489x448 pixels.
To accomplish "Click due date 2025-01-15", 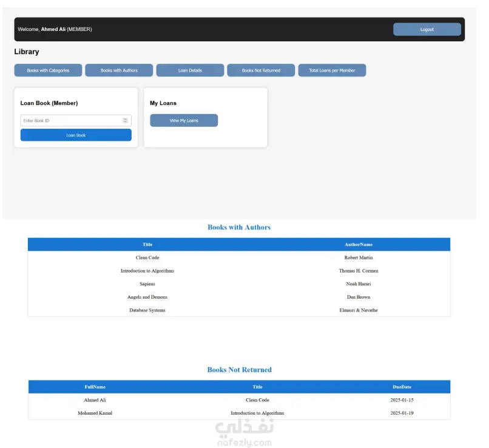I will (x=402, y=400).
